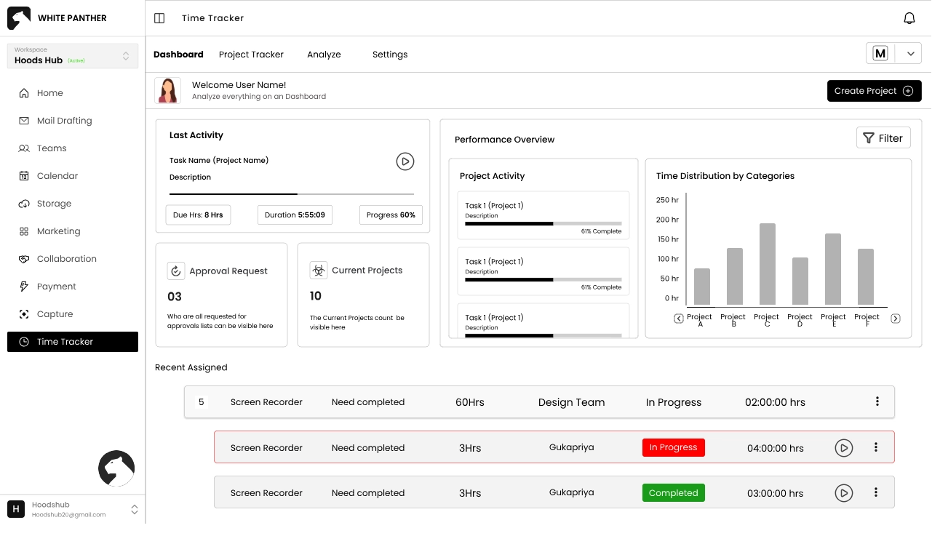
Task: Start timer on red In Progress row
Action: point(843,448)
